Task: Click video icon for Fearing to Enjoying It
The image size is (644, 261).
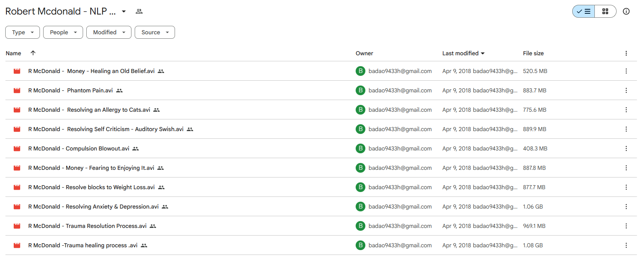Action: [x=17, y=168]
